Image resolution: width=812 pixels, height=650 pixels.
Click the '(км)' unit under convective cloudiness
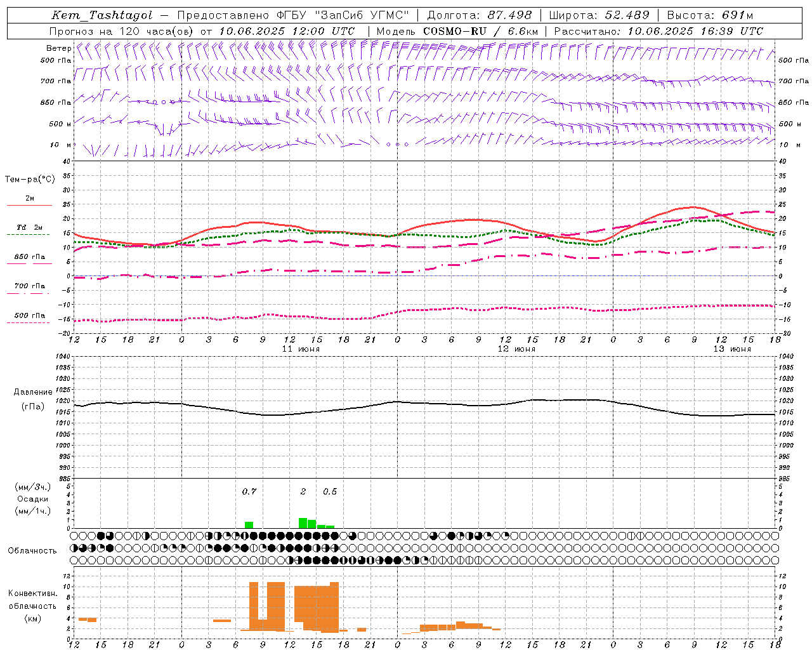coord(33,618)
